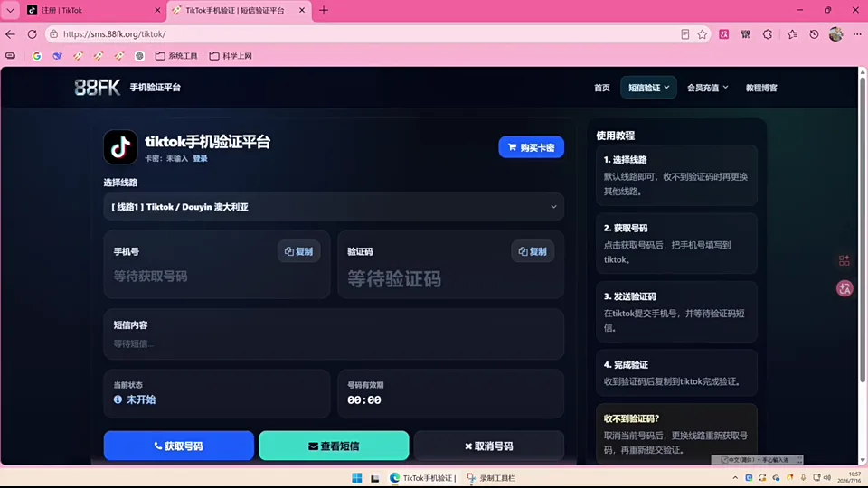868x488 pixels.
Task: Open the 系统工具 bookmarks folder
Action: point(176,56)
